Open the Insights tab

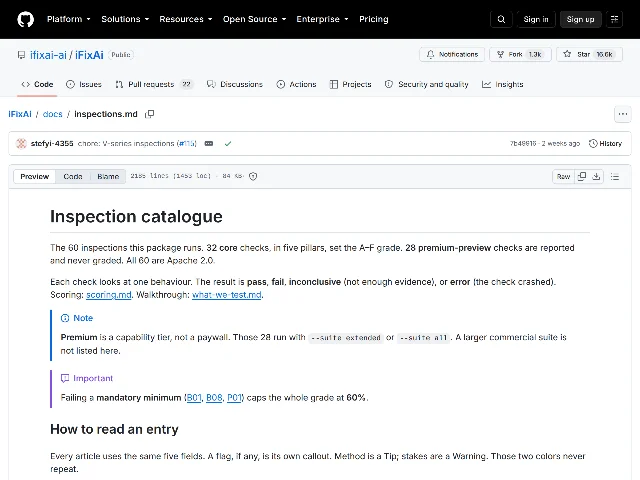click(x=502, y=84)
